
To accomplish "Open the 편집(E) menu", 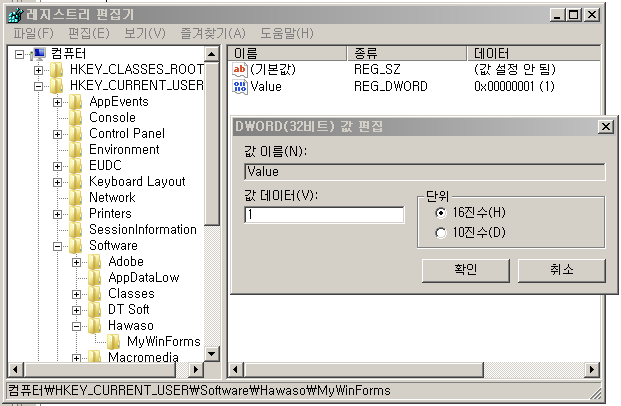I will [89, 33].
